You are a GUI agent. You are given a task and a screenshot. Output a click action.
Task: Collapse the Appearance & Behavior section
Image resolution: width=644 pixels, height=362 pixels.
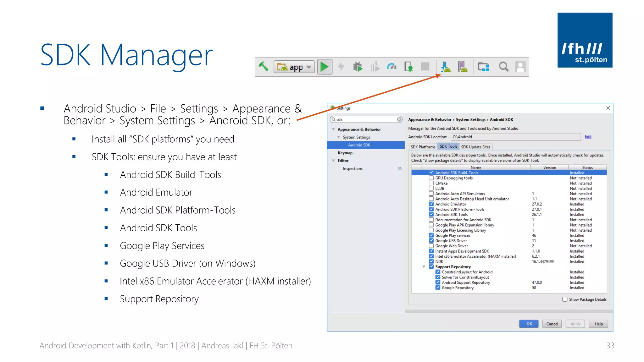tap(333, 129)
